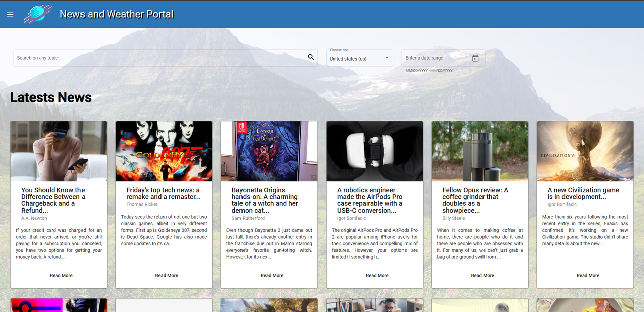Click author name Thomas Ricker
The width and height of the screenshot is (644, 312).
pyautogui.click(x=142, y=204)
